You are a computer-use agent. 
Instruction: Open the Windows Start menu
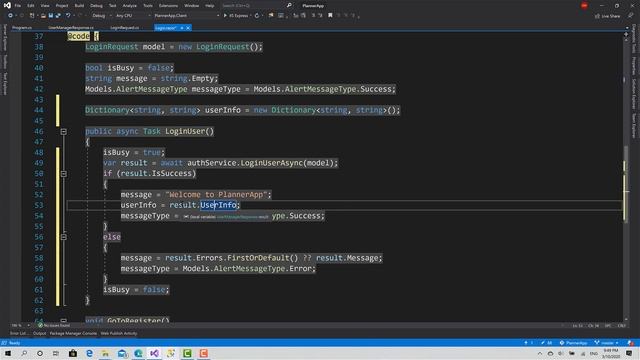[x=8, y=353]
